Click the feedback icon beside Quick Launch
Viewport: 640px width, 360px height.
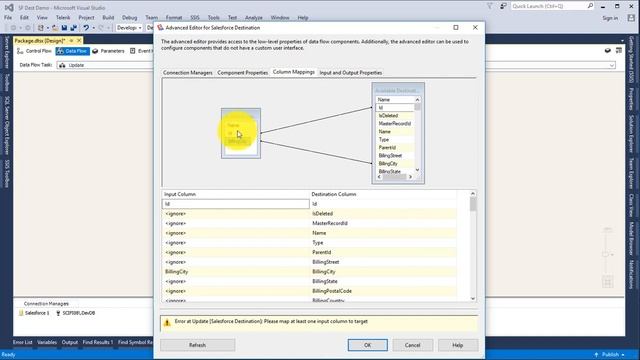click(503, 6)
